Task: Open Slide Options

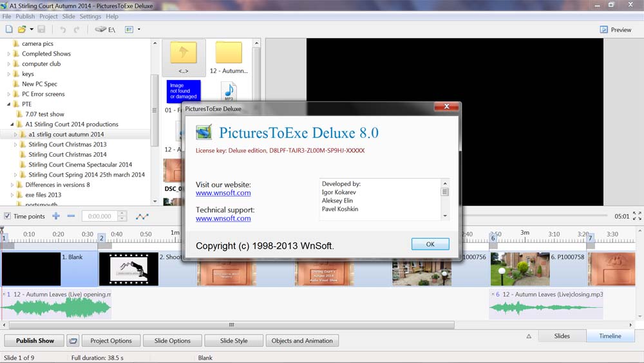Action: [x=172, y=341]
